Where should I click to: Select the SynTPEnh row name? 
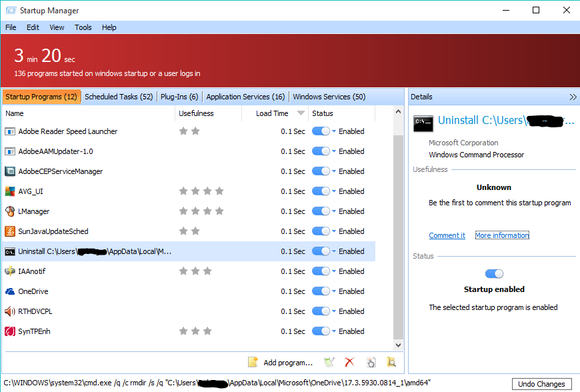[34, 331]
